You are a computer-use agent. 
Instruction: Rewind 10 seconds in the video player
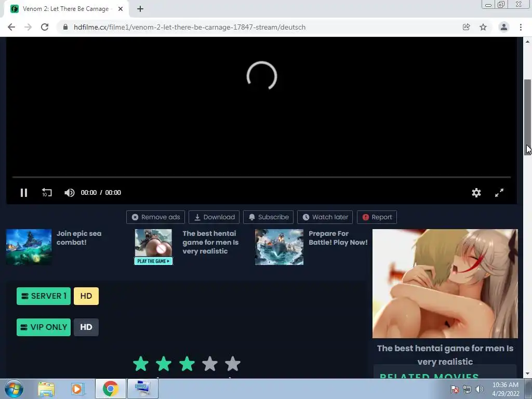point(47,193)
